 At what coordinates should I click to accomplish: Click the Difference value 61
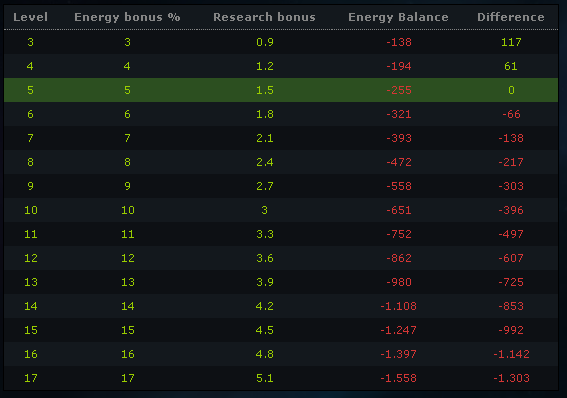[511, 66]
